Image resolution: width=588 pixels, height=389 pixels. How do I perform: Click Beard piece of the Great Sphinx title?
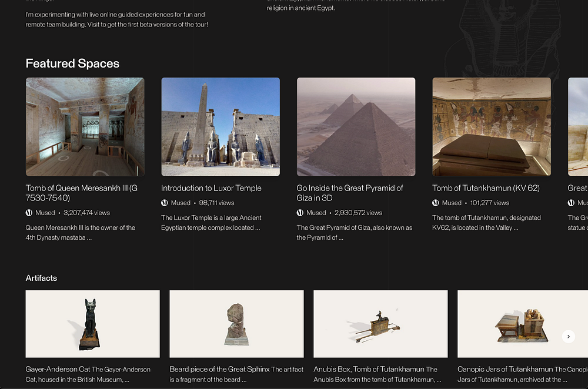pos(219,369)
